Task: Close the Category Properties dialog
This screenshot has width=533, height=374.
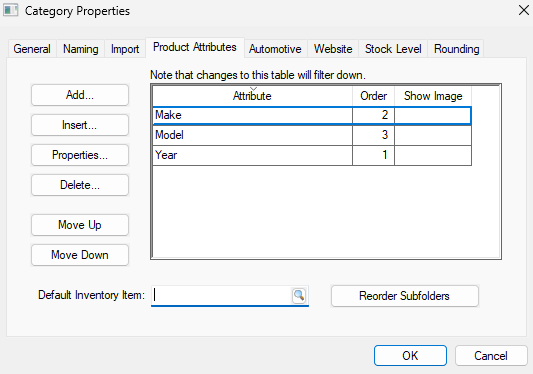Action: pyautogui.click(x=524, y=10)
